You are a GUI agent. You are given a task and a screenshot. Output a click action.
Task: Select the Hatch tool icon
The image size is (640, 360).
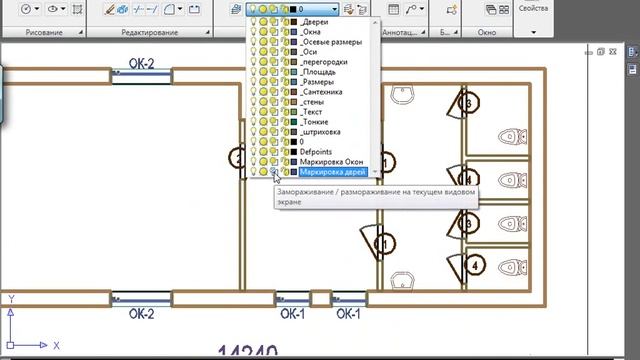77,9
